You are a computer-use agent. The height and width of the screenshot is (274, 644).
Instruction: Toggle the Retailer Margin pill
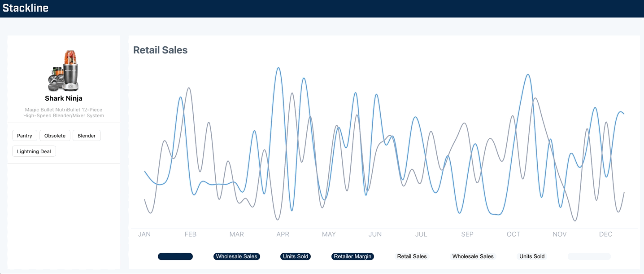[352, 256]
